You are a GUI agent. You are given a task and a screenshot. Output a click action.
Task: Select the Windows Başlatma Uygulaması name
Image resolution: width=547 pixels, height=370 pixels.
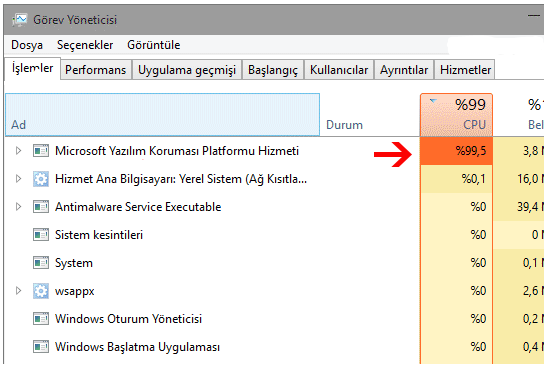(x=137, y=347)
